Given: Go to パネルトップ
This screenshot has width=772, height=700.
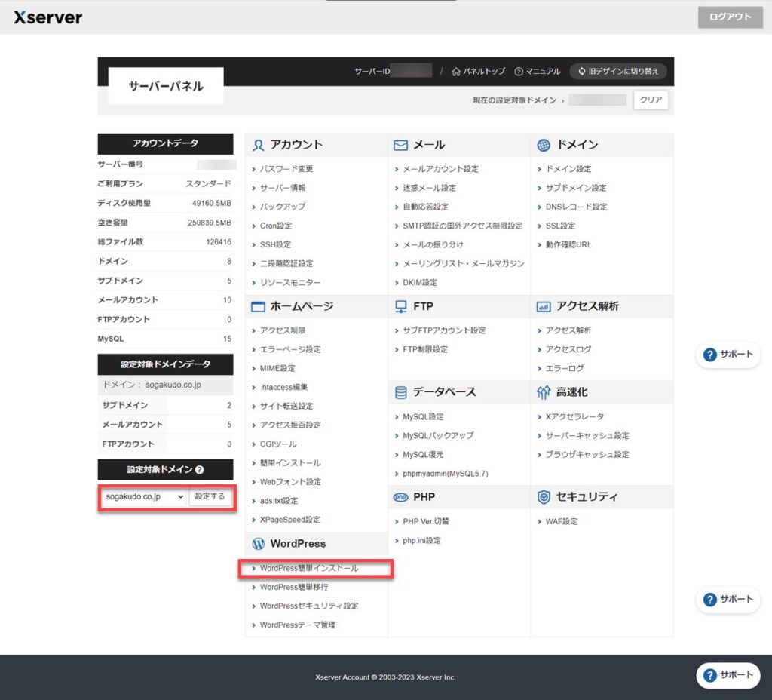Looking at the screenshot, I should (x=479, y=72).
